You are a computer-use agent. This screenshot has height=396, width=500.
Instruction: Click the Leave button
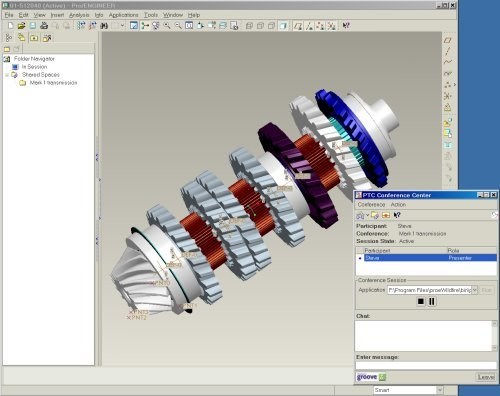(486, 377)
